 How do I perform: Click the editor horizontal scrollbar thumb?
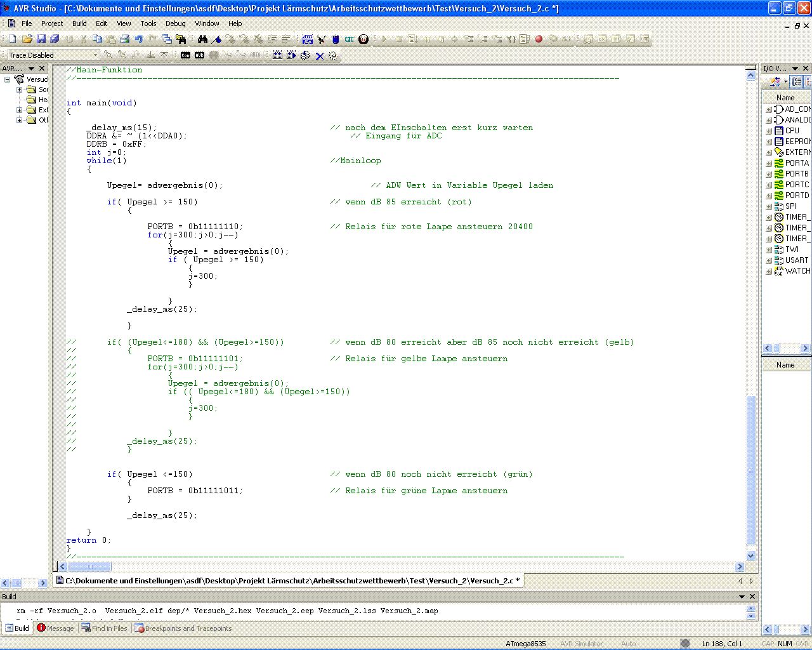pyautogui.click(x=89, y=566)
